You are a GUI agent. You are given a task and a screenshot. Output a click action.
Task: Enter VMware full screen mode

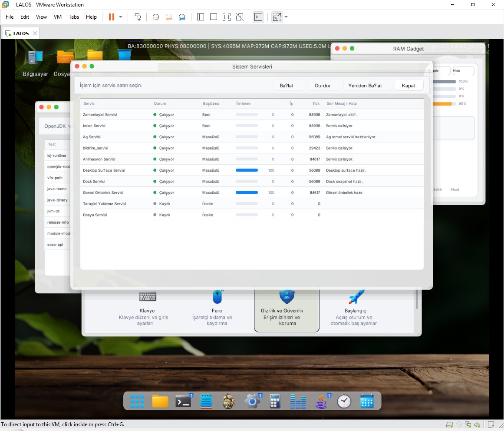(227, 17)
